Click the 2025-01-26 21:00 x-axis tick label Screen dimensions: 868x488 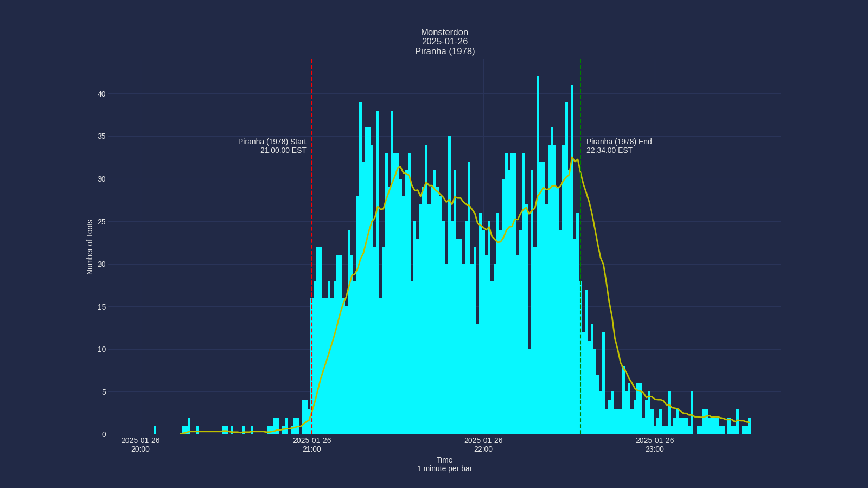tap(312, 445)
